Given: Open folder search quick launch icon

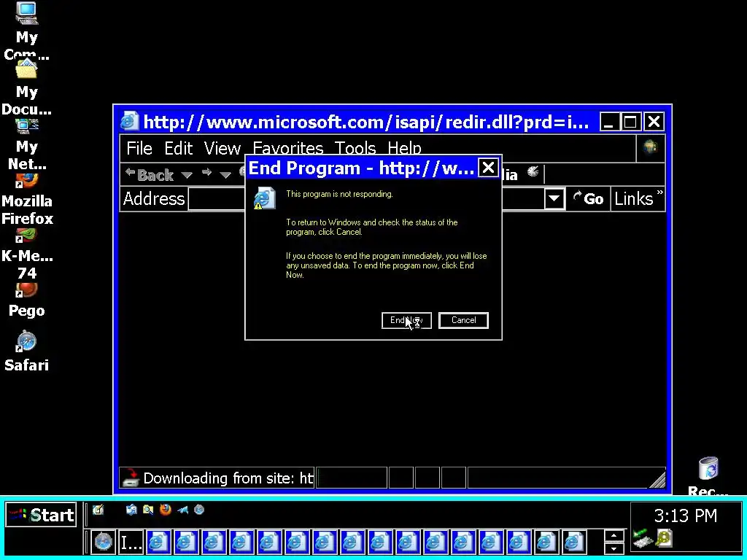Looking at the screenshot, I should click(148, 510).
